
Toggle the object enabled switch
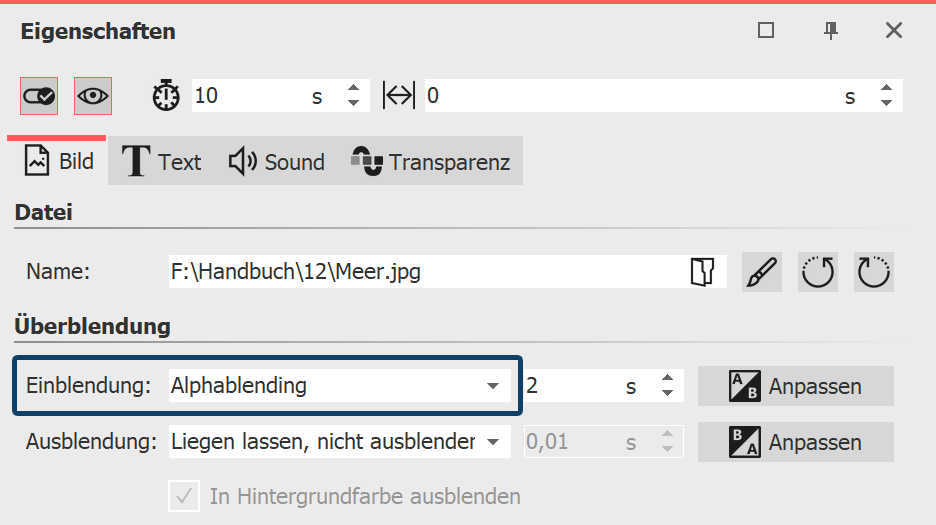(39, 96)
